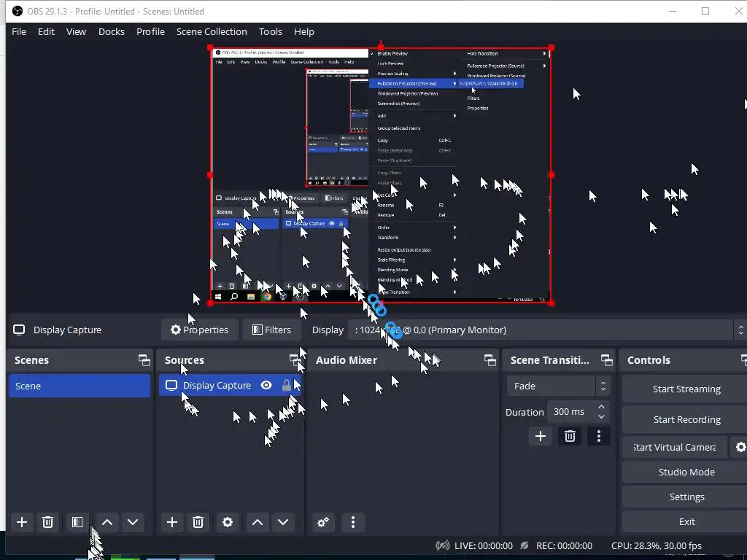Click the Display Capture monitor icon in toolbar
This screenshot has height=560, width=747.
tap(19, 330)
